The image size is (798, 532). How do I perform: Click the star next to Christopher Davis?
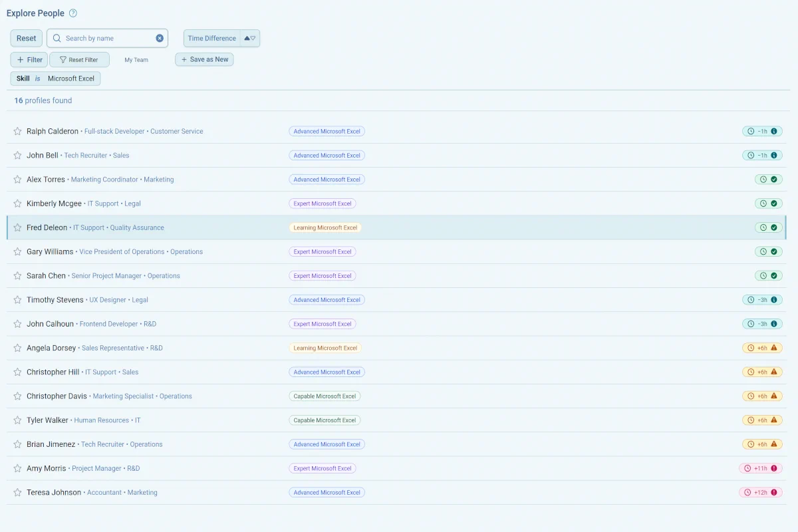pyautogui.click(x=18, y=396)
